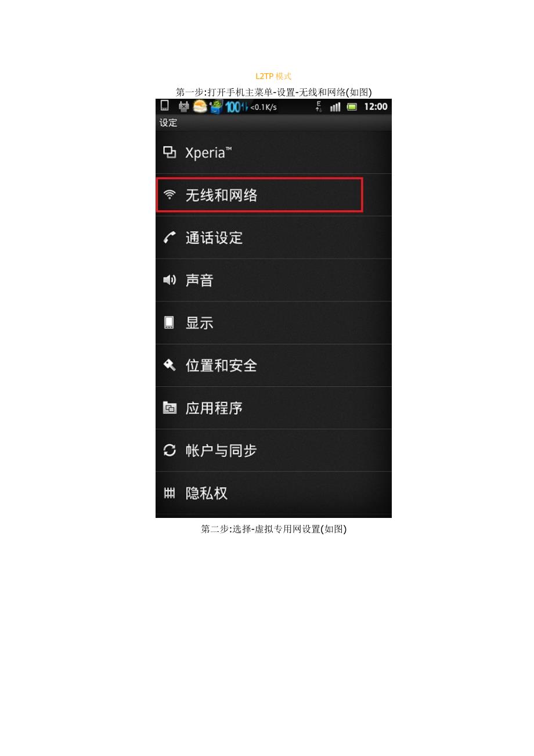The image size is (534, 756).
Task: Click the Xperia overlapping squares icon
Action: point(169,152)
